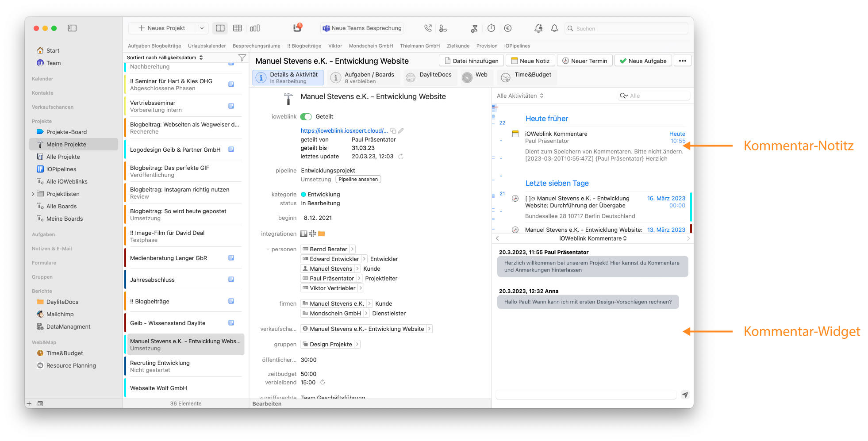The height and width of the screenshot is (441, 868).
Task: Go to previous widget with left chevron
Action: click(x=497, y=238)
